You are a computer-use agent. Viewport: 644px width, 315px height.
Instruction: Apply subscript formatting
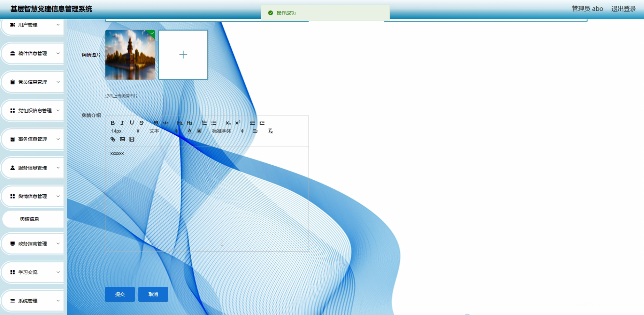[x=228, y=123]
